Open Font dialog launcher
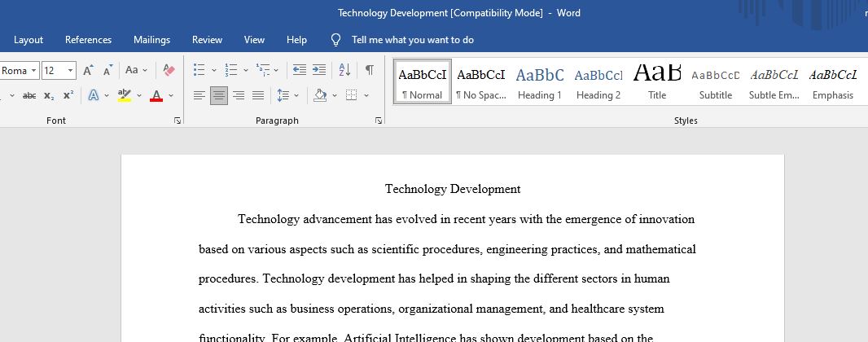 click(x=178, y=121)
